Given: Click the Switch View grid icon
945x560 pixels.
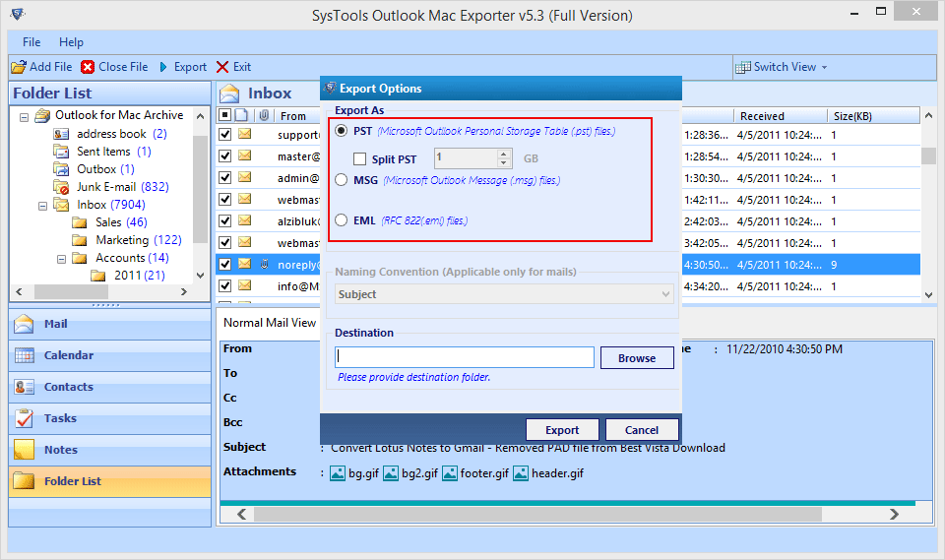Looking at the screenshot, I should coord(743,67).
